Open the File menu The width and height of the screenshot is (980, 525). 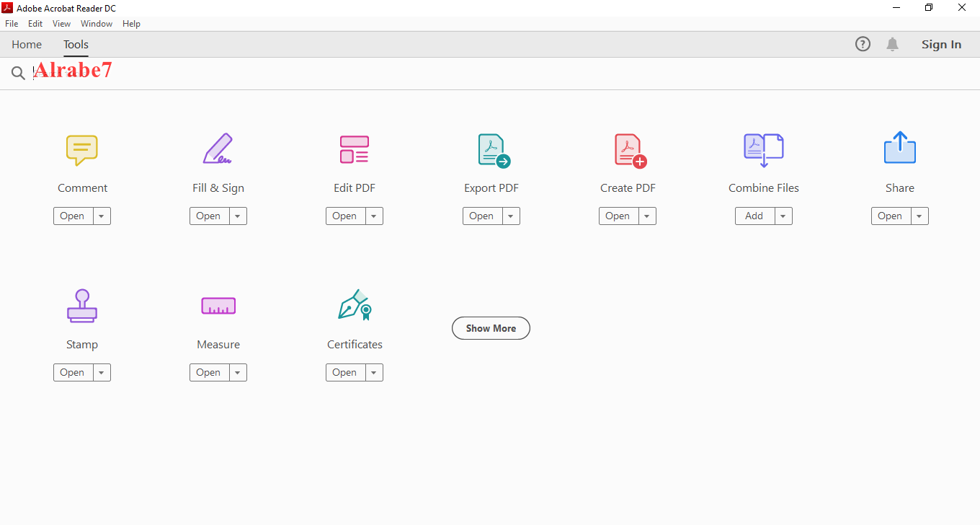pos(12,24)
